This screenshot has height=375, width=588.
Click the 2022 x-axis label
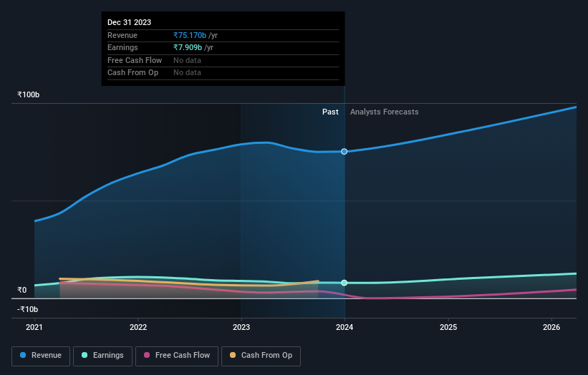click(x=138, y=327)
